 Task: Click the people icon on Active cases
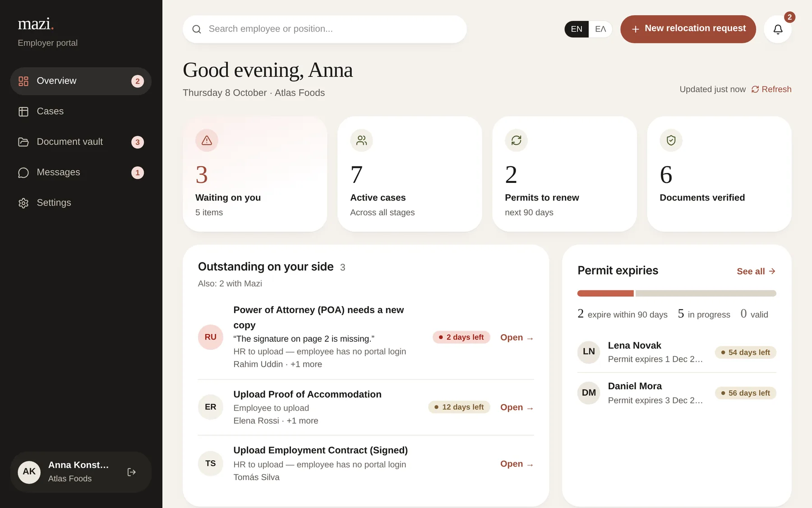[x=361, y=140]
